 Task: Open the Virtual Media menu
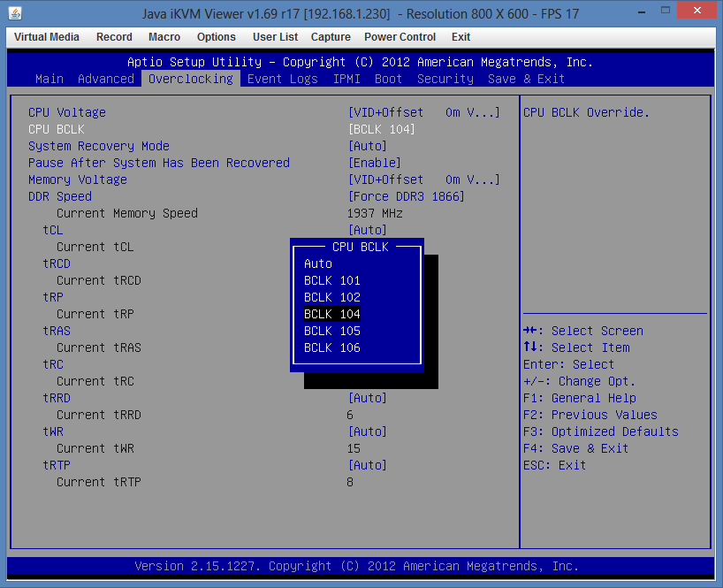tap(47, 37)
